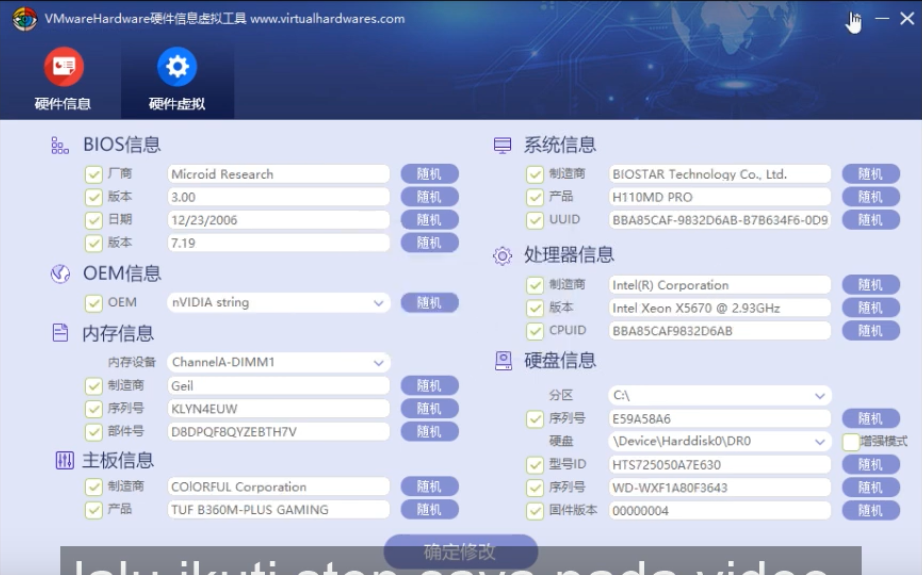Toggle memory 部件号 checkbox
The height and width of the screenshot is (575, 922).
click(93, 432)
